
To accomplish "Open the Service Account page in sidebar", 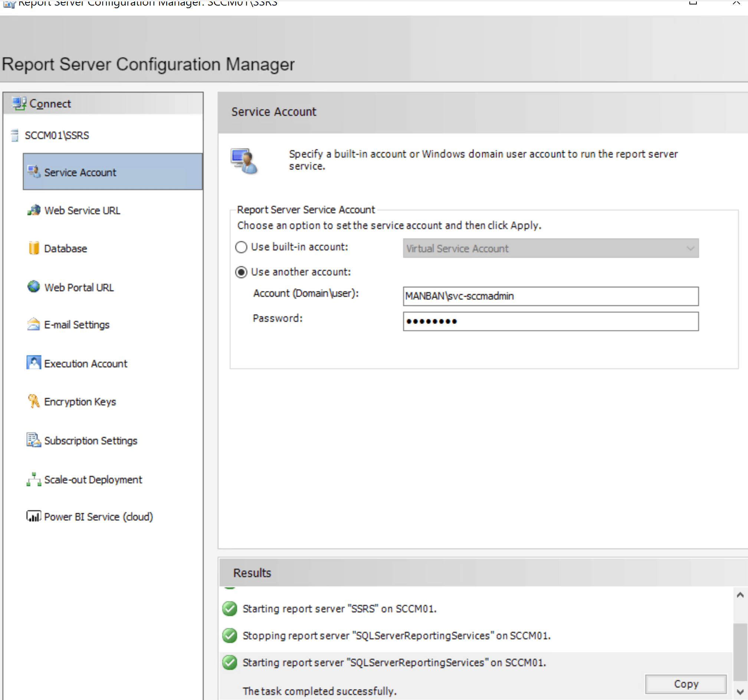I will point(113,172).
